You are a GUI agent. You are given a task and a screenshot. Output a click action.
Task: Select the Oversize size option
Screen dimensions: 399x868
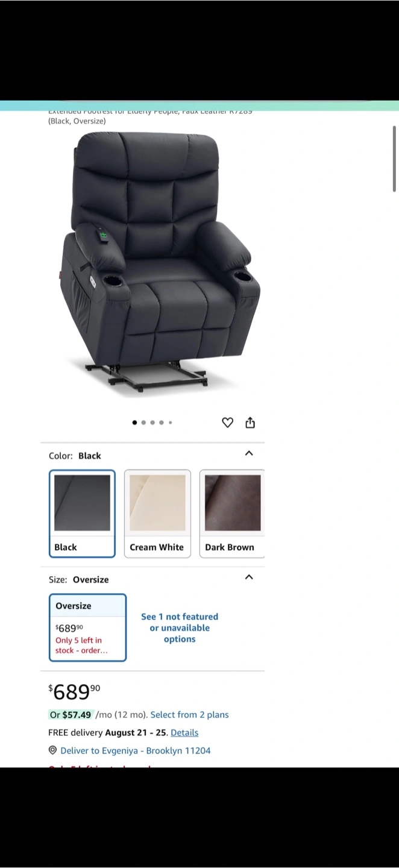coord(87,627)
